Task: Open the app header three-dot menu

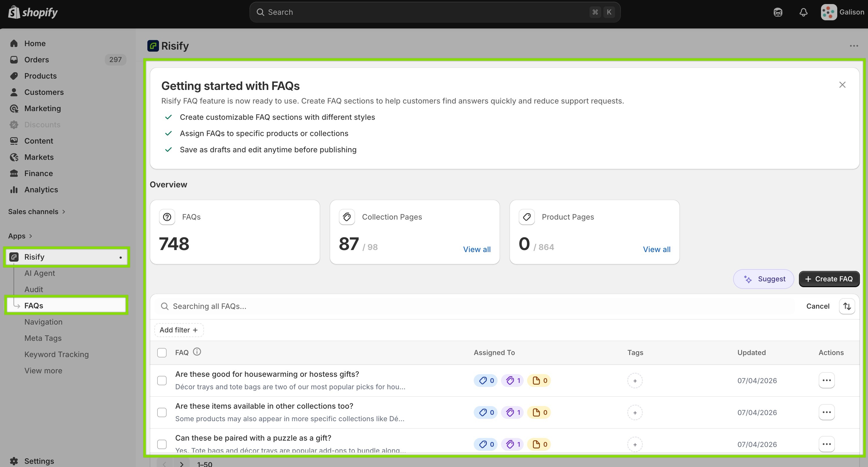Action: coord(853,46)
